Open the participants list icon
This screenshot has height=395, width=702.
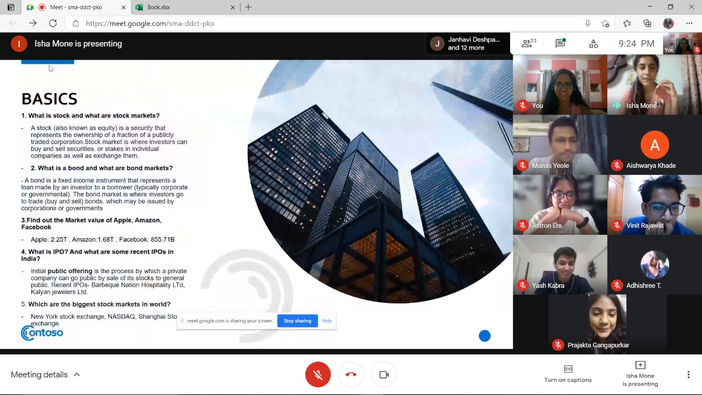(x=528, y=43)
